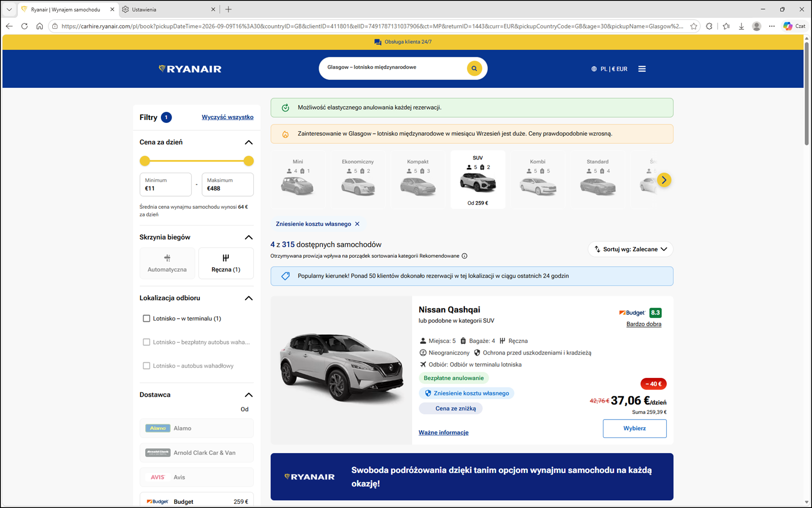812x508 pixels.
Task: Select Automatyczna gearbox option
Action: point(167,263)
